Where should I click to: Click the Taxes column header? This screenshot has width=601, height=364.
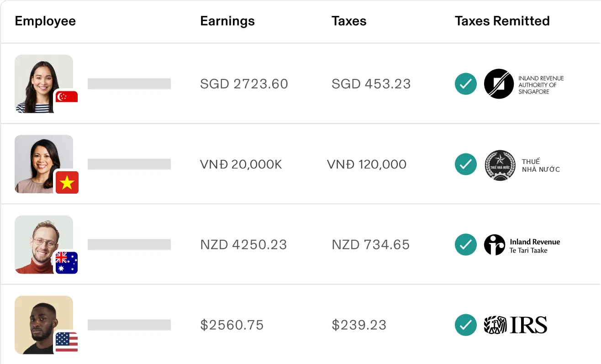[349, 21]
